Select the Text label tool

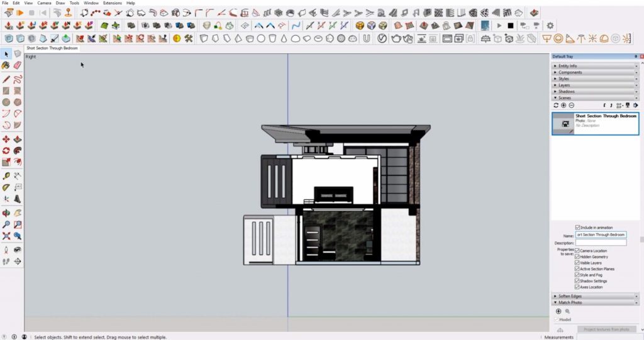coord(17,187)
